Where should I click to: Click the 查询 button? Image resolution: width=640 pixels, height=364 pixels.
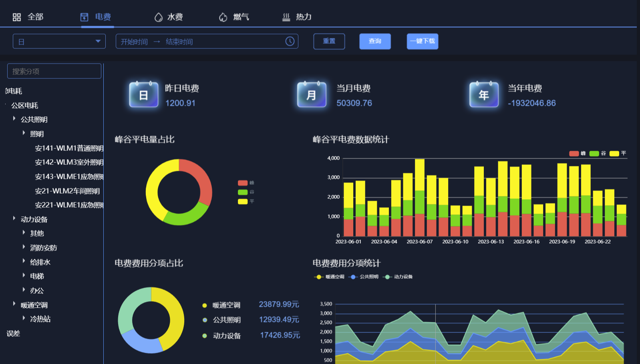pyautogui.click(x=375, y=41)
